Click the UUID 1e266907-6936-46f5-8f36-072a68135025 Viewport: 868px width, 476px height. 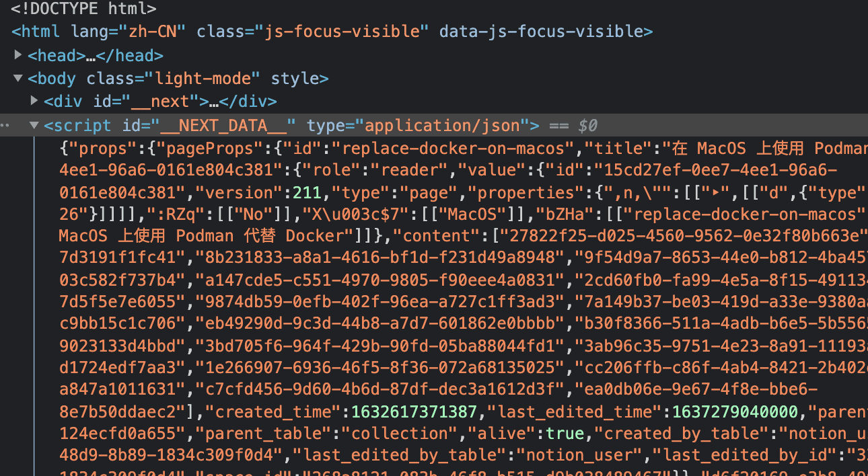point(380,368)
